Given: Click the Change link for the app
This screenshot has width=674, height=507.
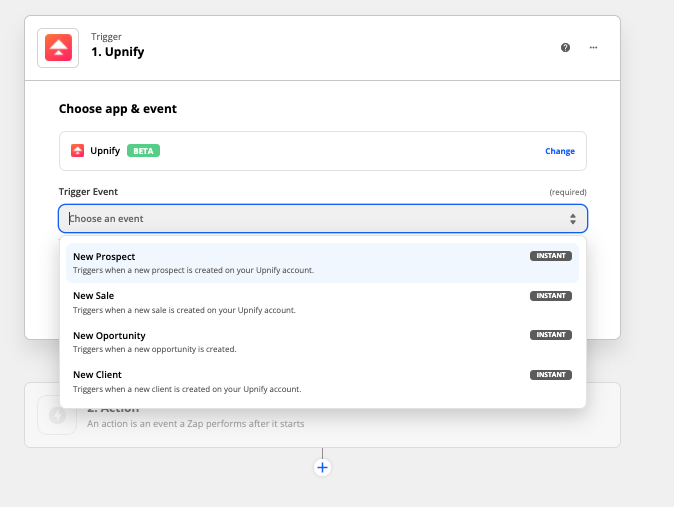Looking at the screenshot, I should pos(560,151).
